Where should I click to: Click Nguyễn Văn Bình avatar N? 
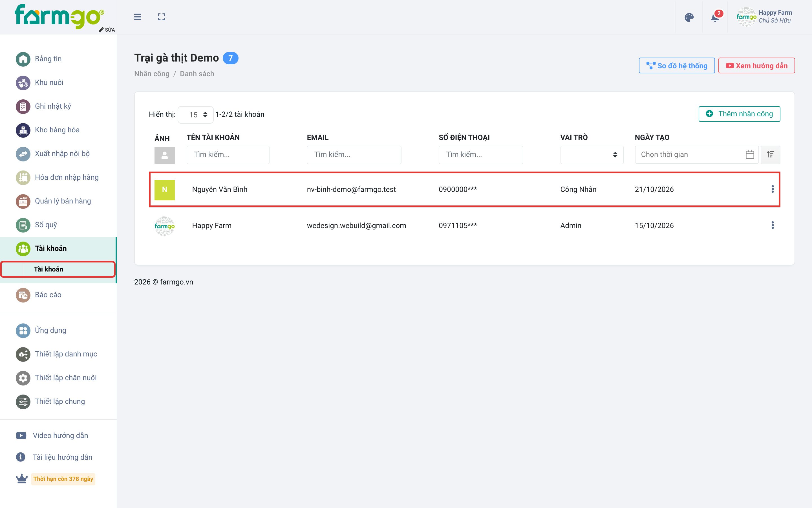164,190
